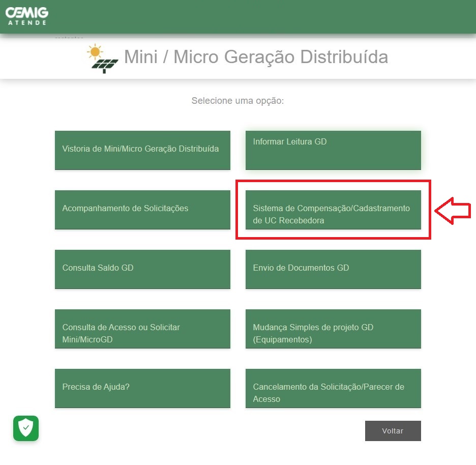The image size is (476, 465).
Task: Click the Precisa de Ajuda? button
Action: (142, 388)
